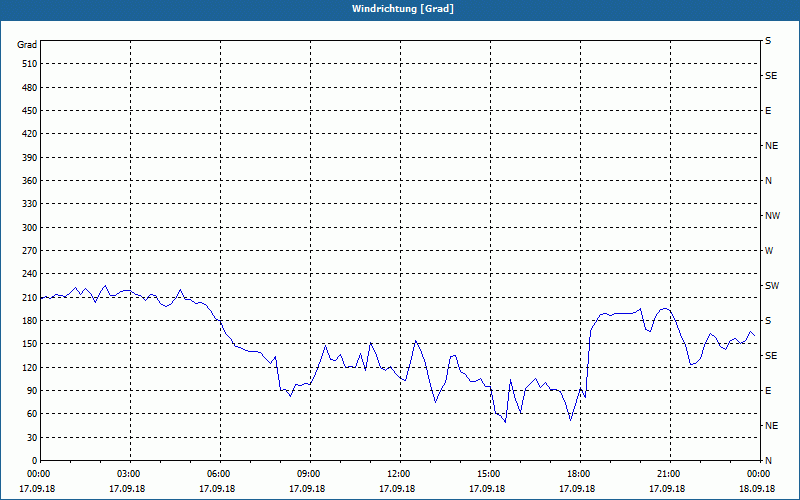
Task: Click the 03:00 time label
Action: 128,474
